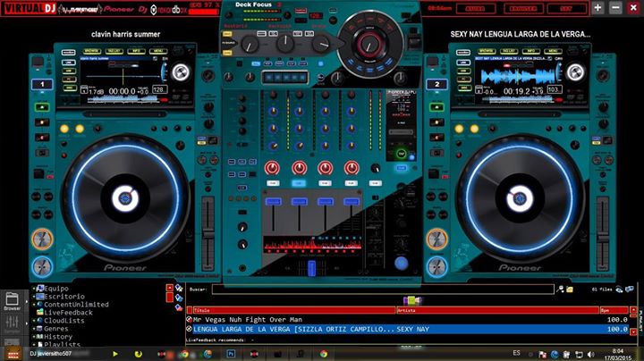
Task: Click ES language indicator in taskbar
Action: pos(516,353)
